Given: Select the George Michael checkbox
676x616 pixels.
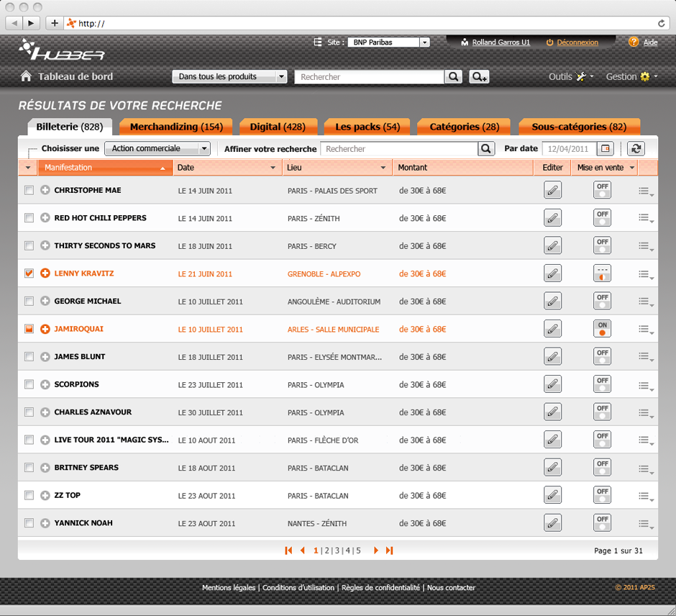Looking at the screenshot, I should 29,301.
